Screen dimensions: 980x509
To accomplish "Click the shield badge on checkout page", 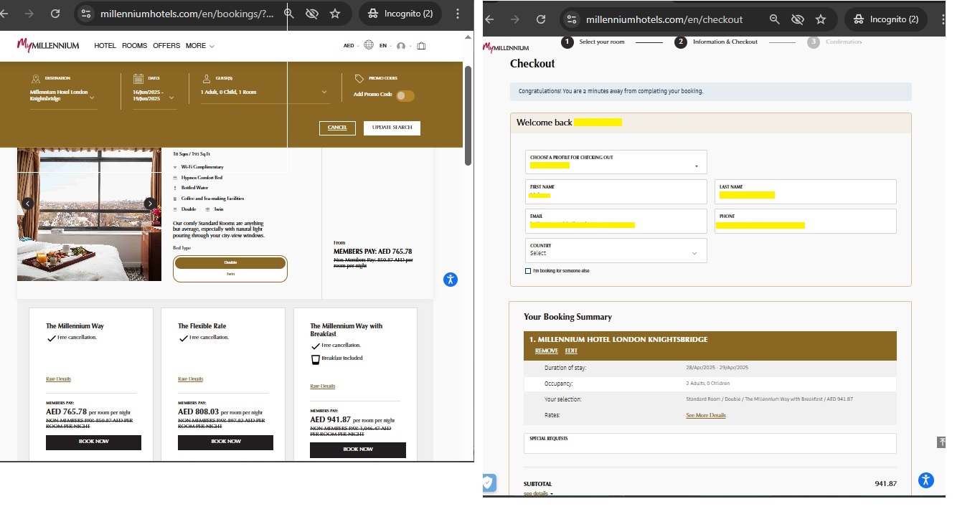I will [x=488, y=482].
